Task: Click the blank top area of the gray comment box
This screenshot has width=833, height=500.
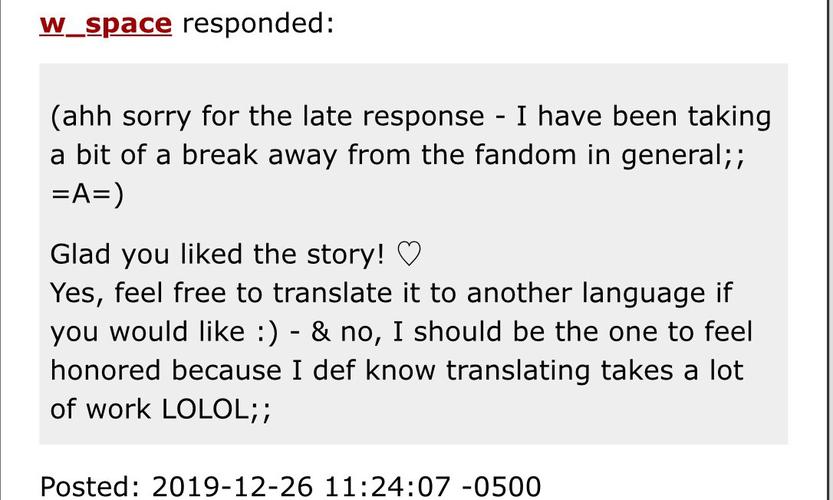Action: (x=413, y=81)
